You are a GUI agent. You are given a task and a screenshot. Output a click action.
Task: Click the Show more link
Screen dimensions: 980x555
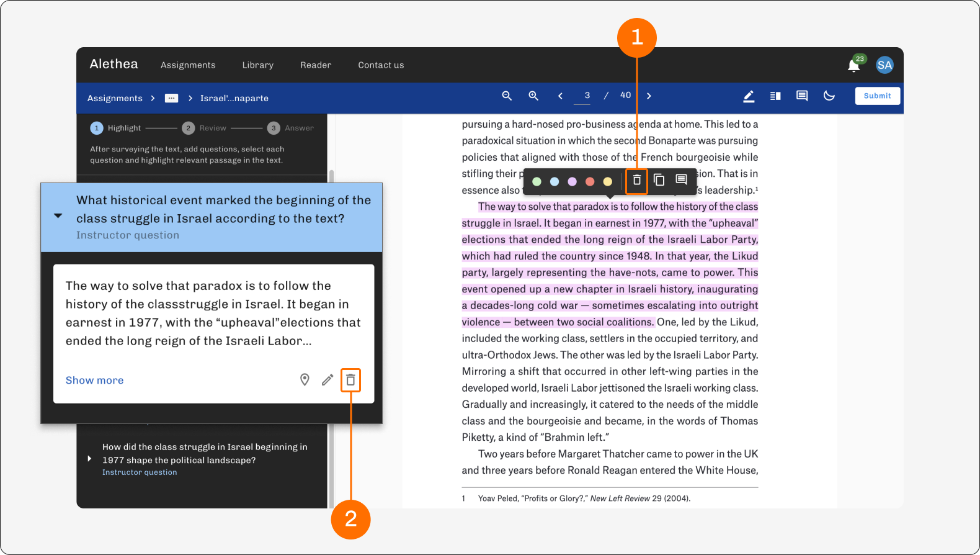pos(94,380)
